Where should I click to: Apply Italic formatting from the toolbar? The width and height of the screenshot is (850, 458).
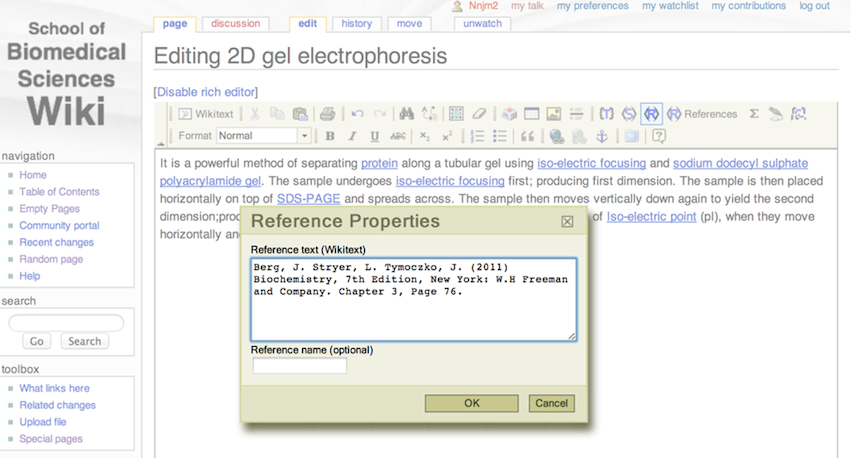(352, 136)
